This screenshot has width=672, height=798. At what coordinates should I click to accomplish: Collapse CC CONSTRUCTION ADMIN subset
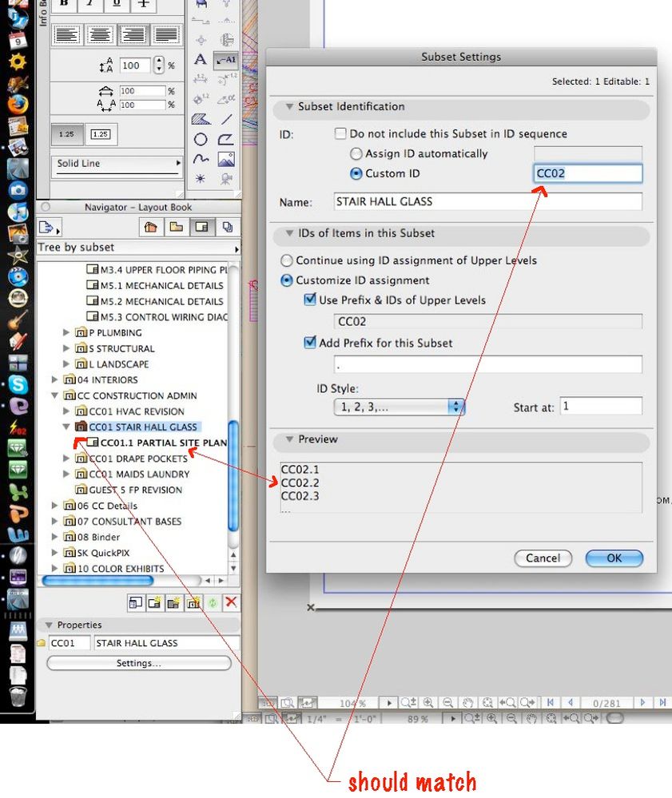pos(54,395)
